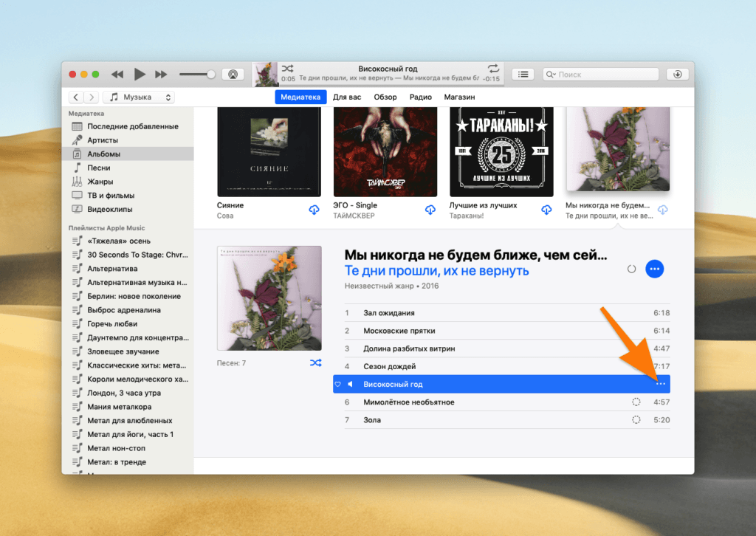Image resolution: width=756 pixels, height=536 pixels.
Task: Download ЭГО - Single via cloud icon
Action: pos(430,210)
